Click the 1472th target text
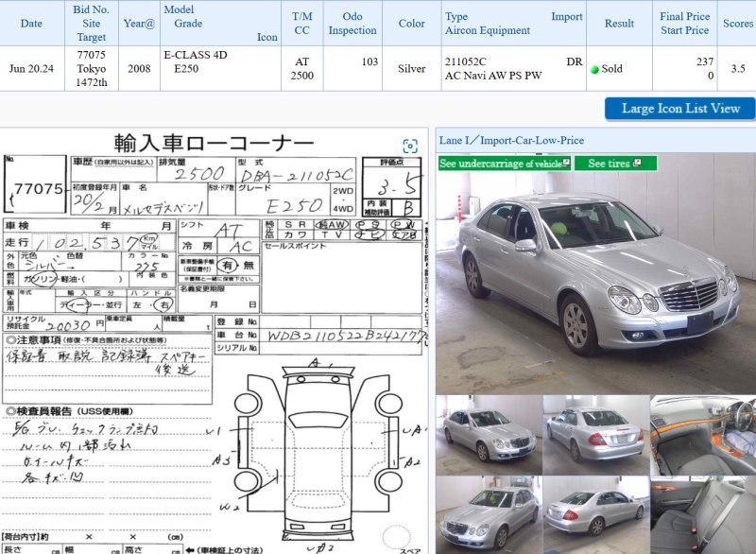Viewport: 756px width, 554px height. tap(91, 82)
